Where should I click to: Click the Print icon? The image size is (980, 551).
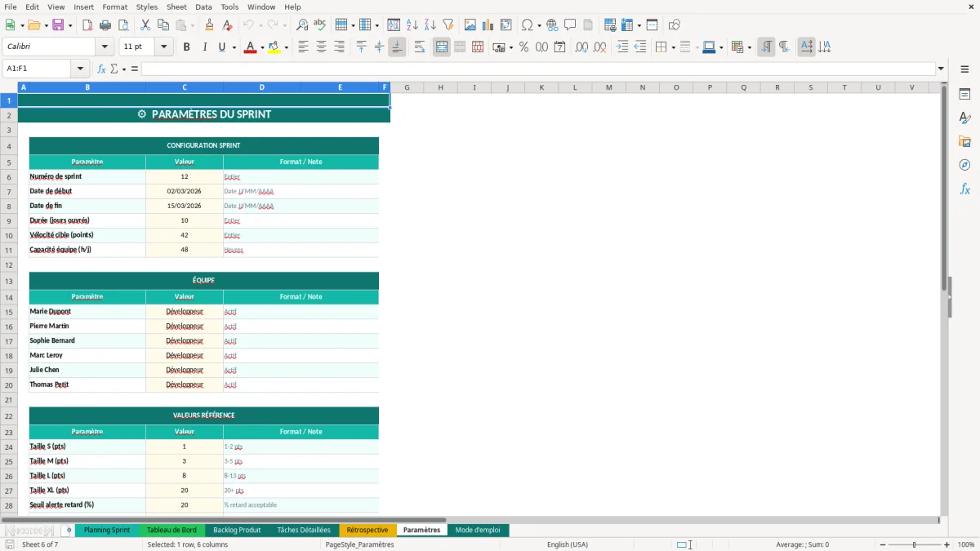(x=105, y=25)
